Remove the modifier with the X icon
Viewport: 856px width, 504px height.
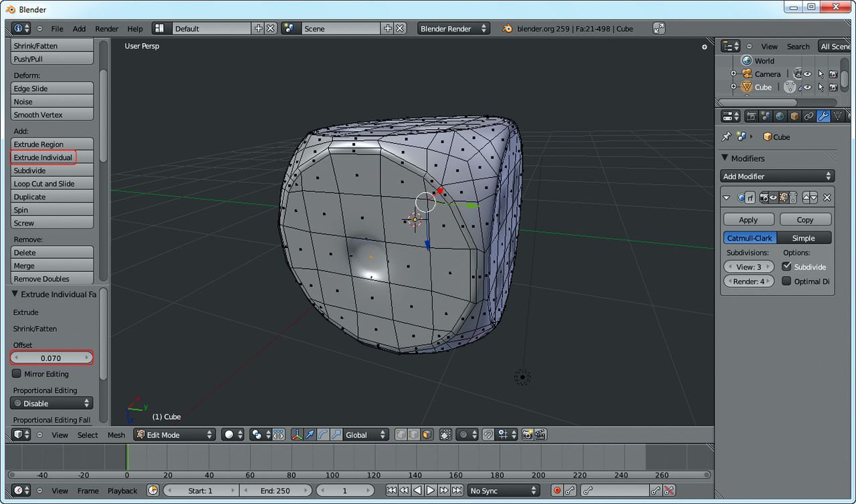tap(827, 198)
